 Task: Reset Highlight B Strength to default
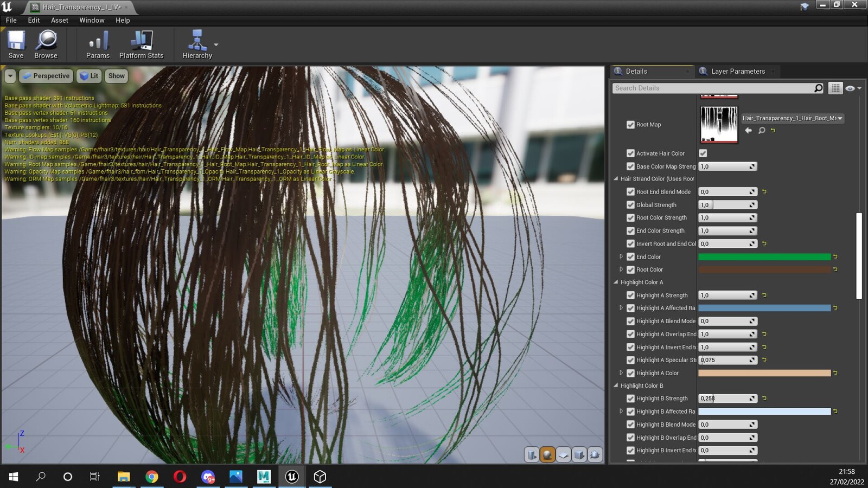(764, 398)
